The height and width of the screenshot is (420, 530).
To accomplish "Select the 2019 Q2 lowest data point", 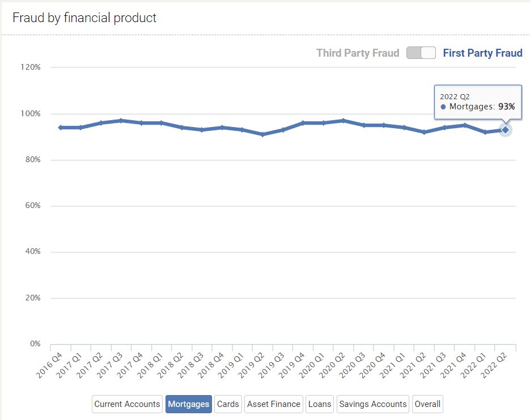I will 262,134.
